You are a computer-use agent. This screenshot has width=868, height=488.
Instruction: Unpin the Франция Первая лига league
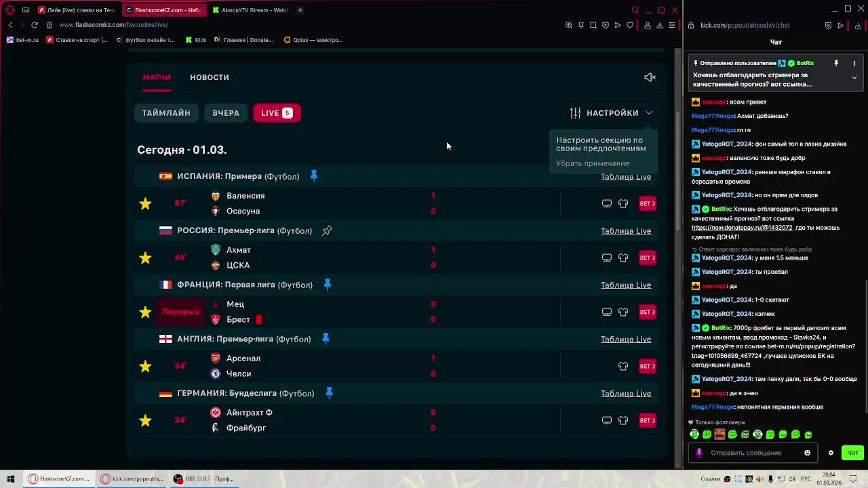[x=328, y=285]
